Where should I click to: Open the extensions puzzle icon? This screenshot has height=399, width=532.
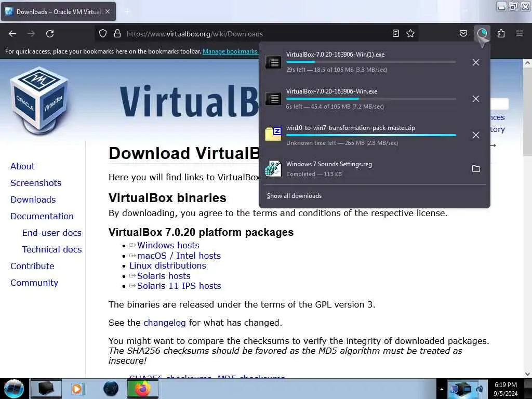pos(501,33)
